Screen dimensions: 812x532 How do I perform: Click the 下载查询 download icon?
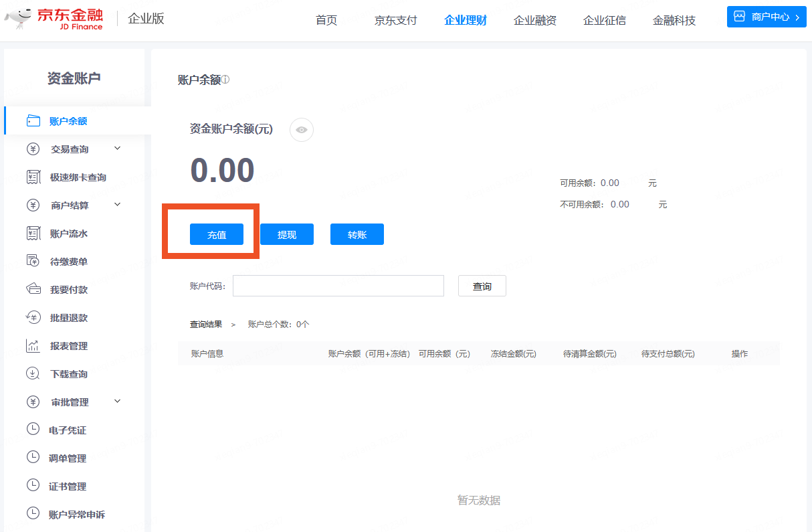[33, 374]
